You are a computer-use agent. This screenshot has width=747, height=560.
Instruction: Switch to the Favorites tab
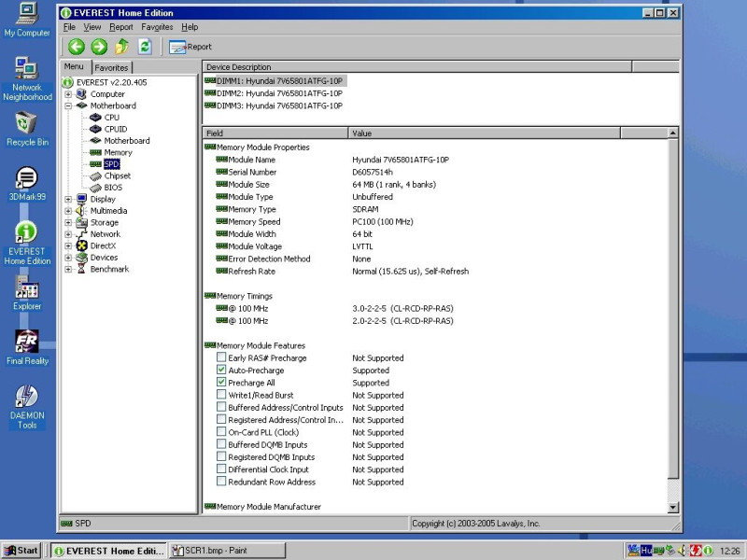111,67
